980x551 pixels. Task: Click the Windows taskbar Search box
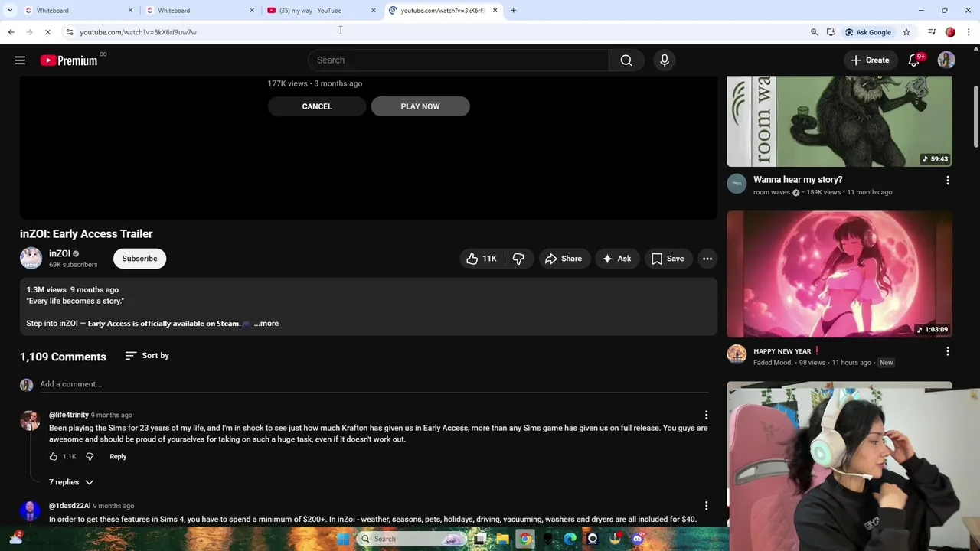click(x=411, y=540)
